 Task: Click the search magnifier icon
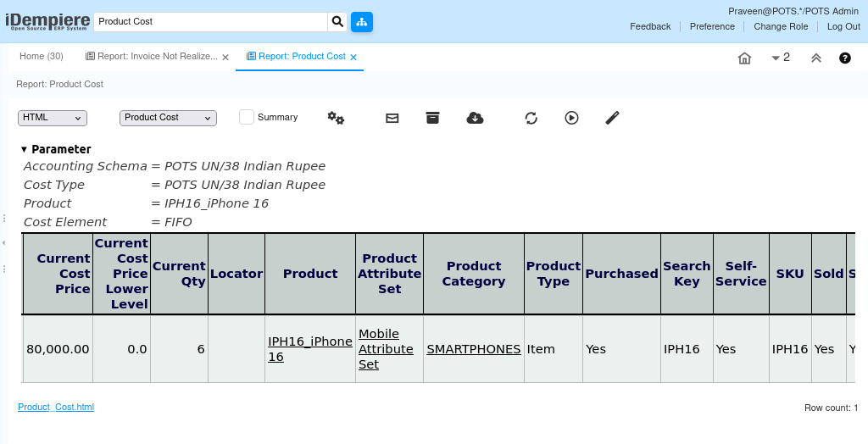coord(337,21)
